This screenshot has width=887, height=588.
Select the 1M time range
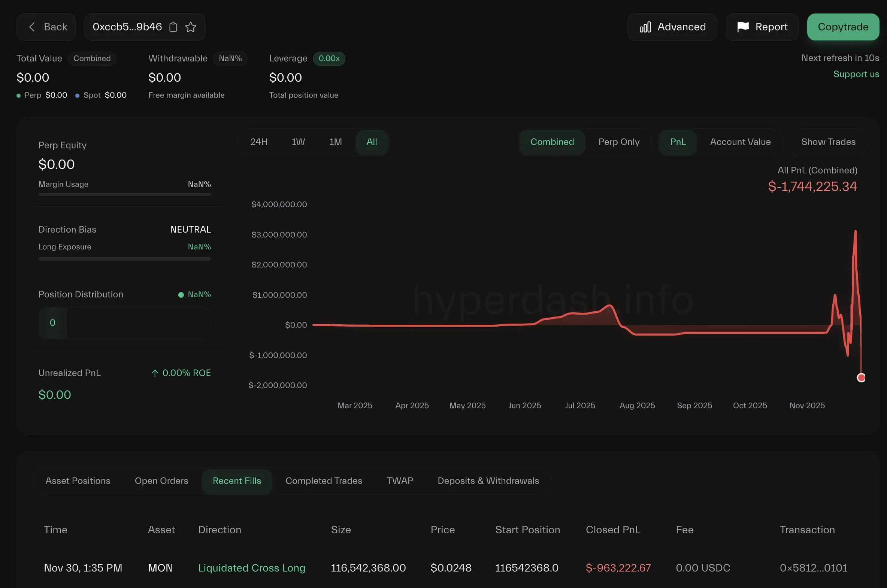pyautogui.click(x=335, y=142)
